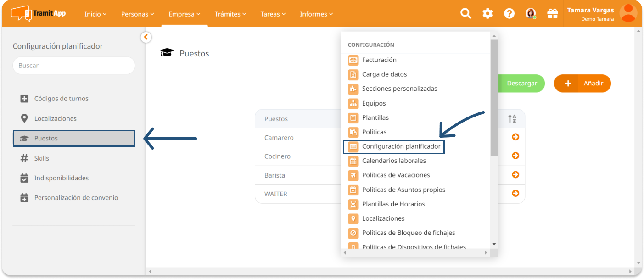Select Calendarios laborales menu entry
The height and width of the screenshot is (279, 644).
[393, 161]
